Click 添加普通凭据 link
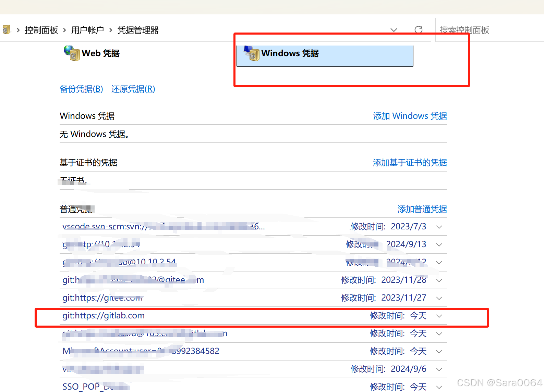 (422, 209)
